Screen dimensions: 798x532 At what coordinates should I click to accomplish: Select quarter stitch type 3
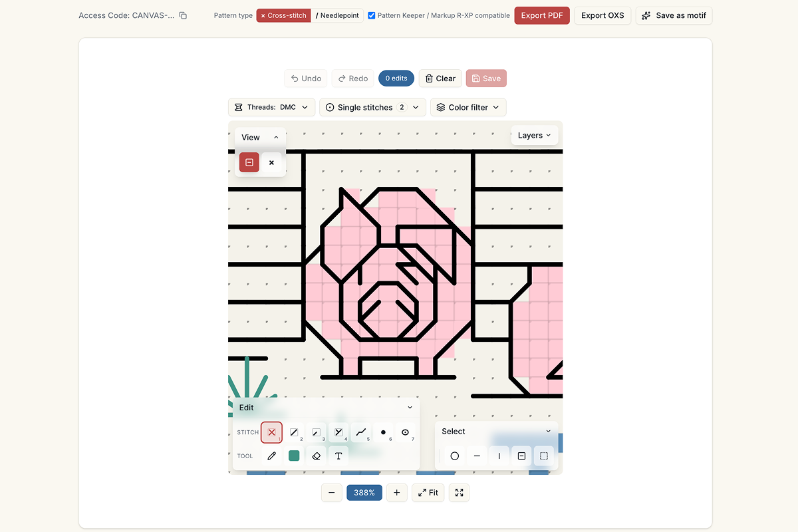316,432
